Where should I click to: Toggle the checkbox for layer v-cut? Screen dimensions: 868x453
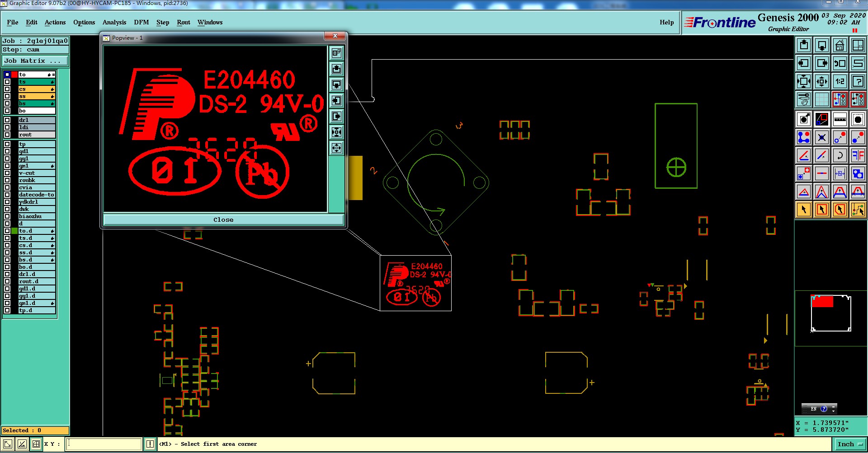coord(7,173)
